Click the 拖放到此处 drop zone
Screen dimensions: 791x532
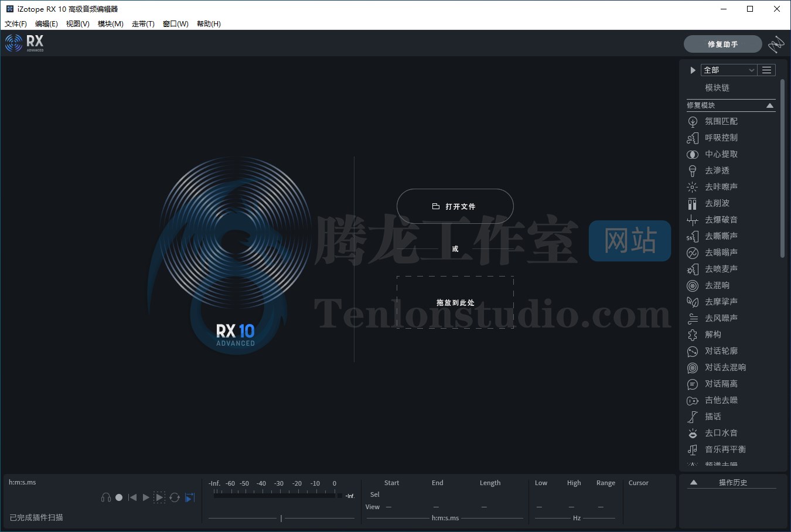455,302
